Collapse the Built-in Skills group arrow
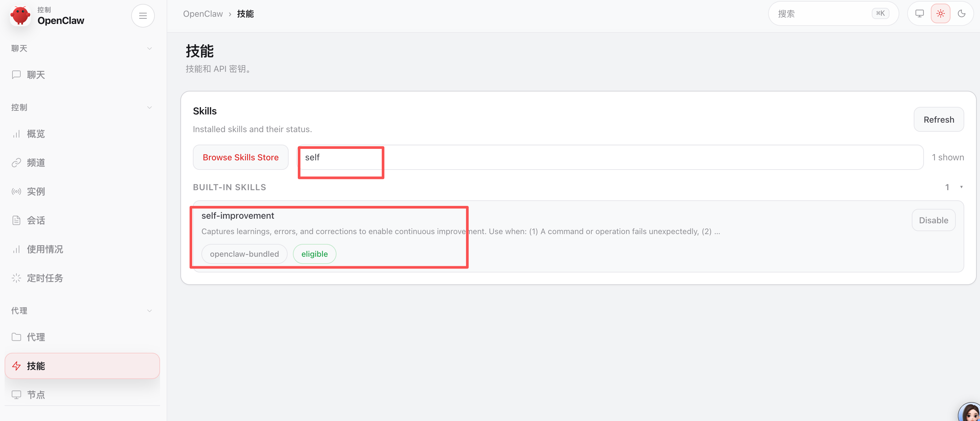Viewport: 980px width, 421px height. (x=961, y=187)
